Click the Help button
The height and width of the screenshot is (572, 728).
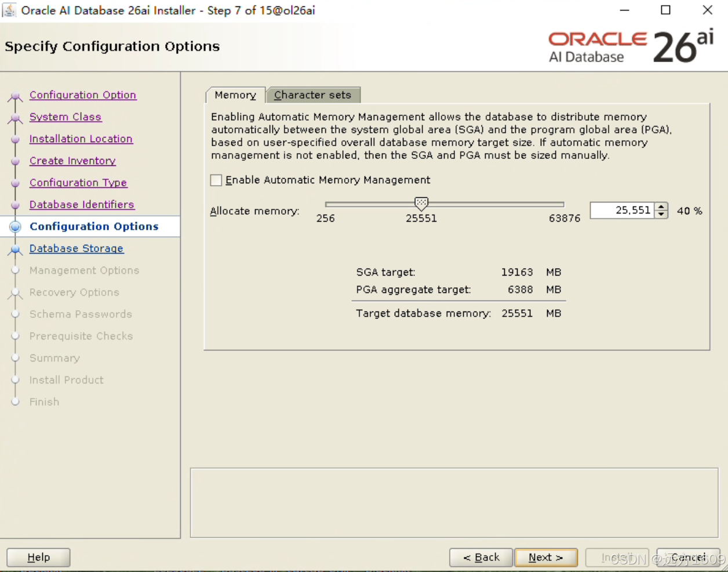pos(39,557)
